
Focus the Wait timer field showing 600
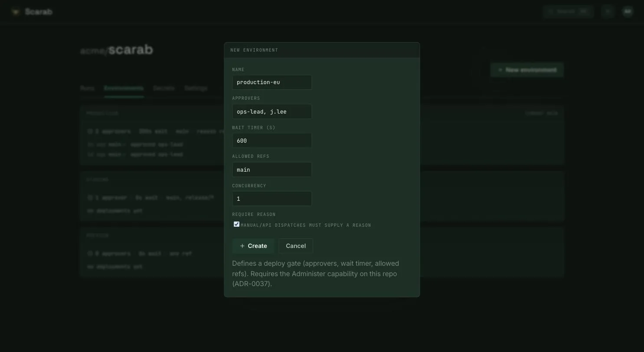tap(272, 140)
